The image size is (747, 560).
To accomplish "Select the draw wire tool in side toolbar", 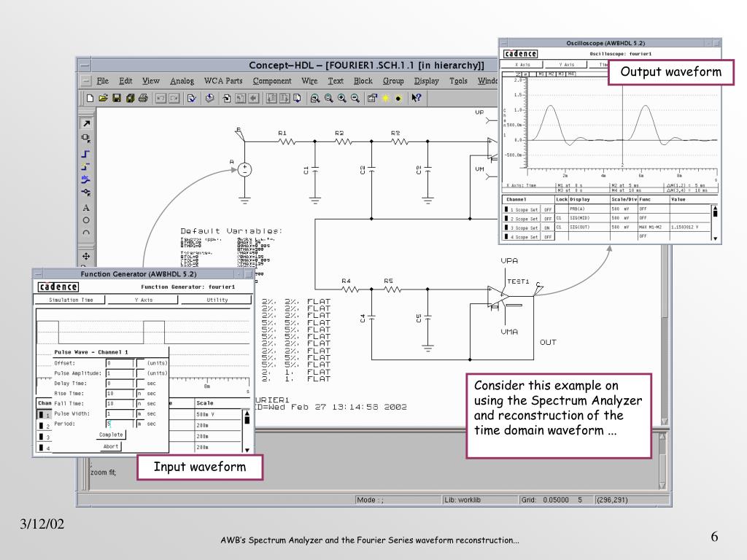I will 86,153.
